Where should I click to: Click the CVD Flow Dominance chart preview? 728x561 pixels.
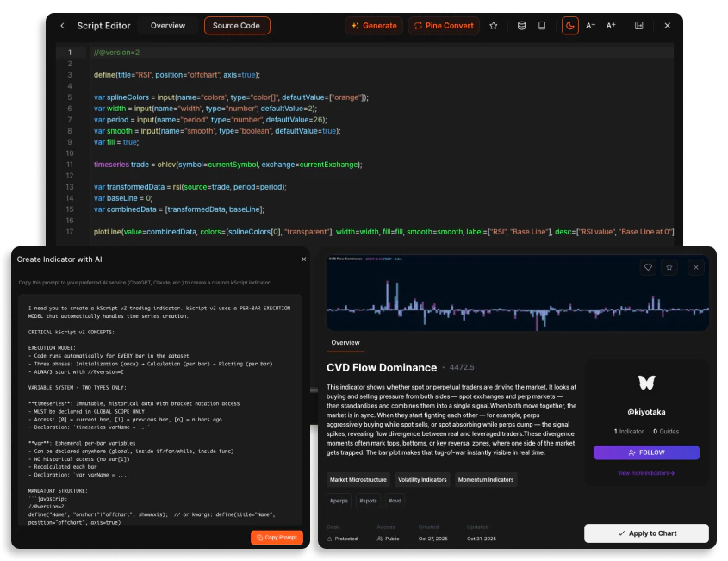[518, 293]
